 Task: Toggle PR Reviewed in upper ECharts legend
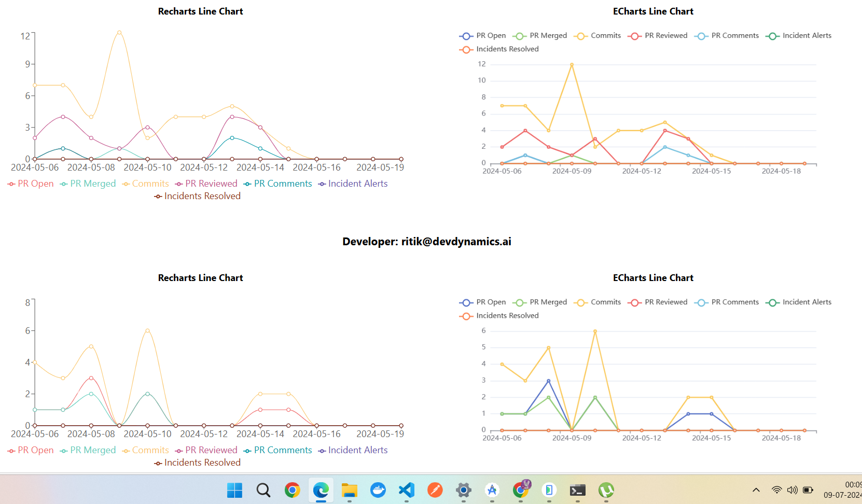tap(658, 36)
